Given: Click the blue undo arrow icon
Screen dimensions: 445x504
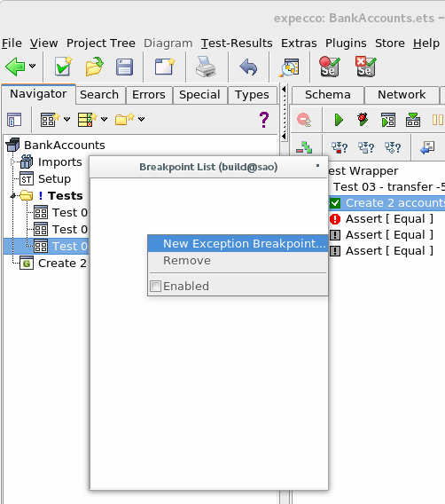Looking at the screenshot, I should click(248, 67).
